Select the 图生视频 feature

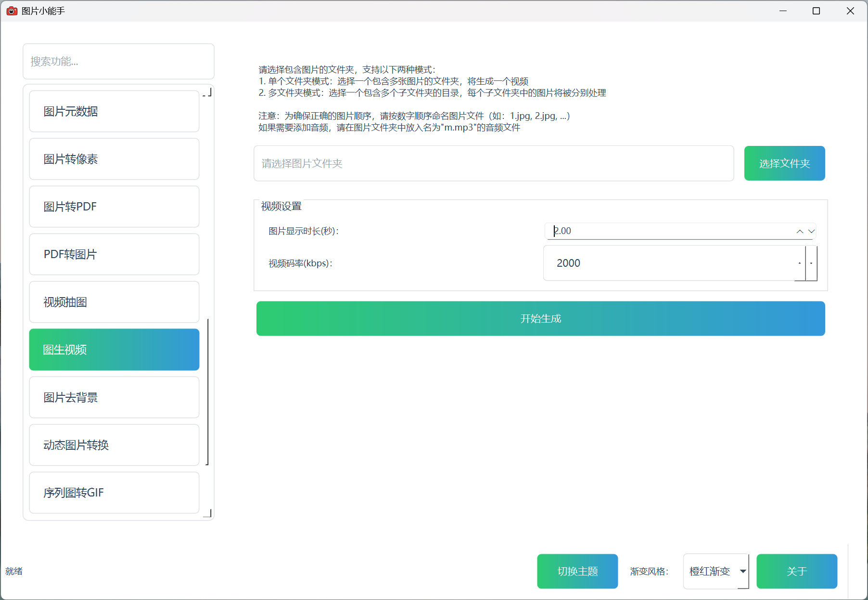114,350
